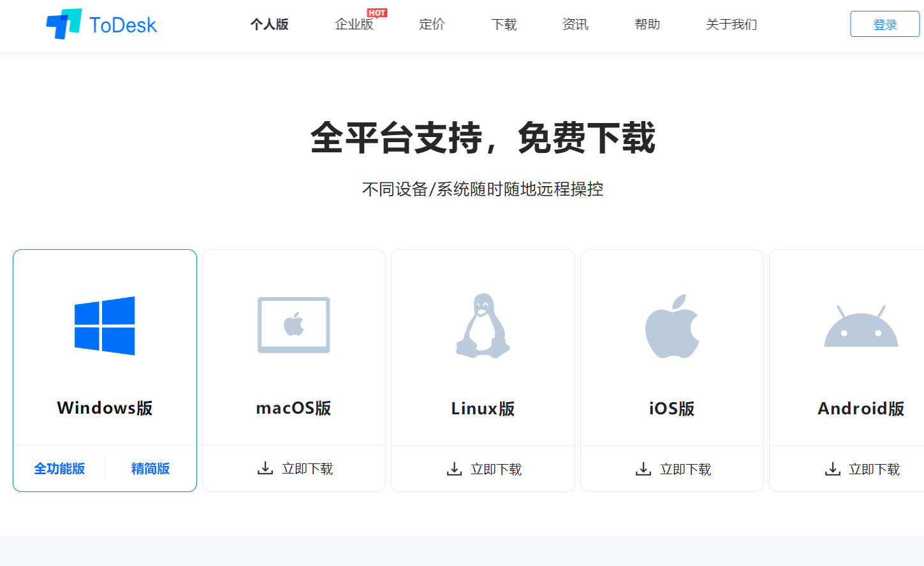Screen dimensions: 924x566
Task: Select the Linux penguin icon
Action: pos(483,325)
